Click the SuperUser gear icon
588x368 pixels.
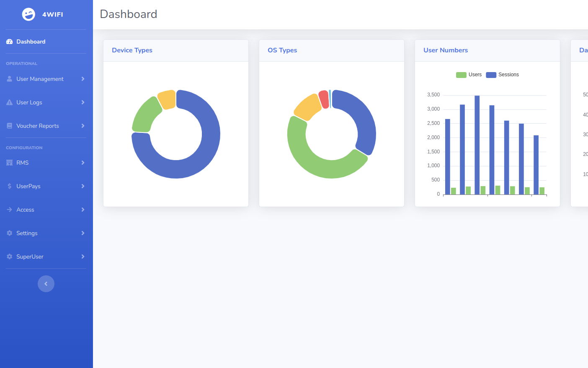(9, 257)
